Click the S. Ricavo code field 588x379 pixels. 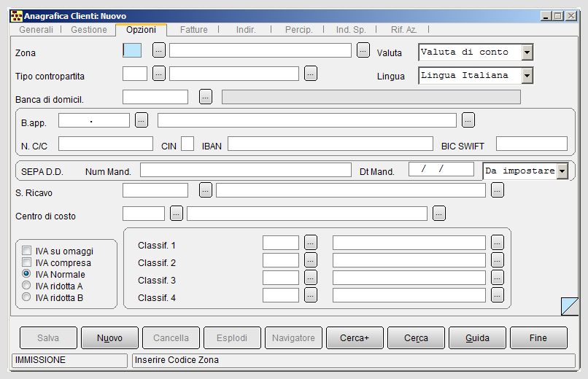click(x=155, y=190)
